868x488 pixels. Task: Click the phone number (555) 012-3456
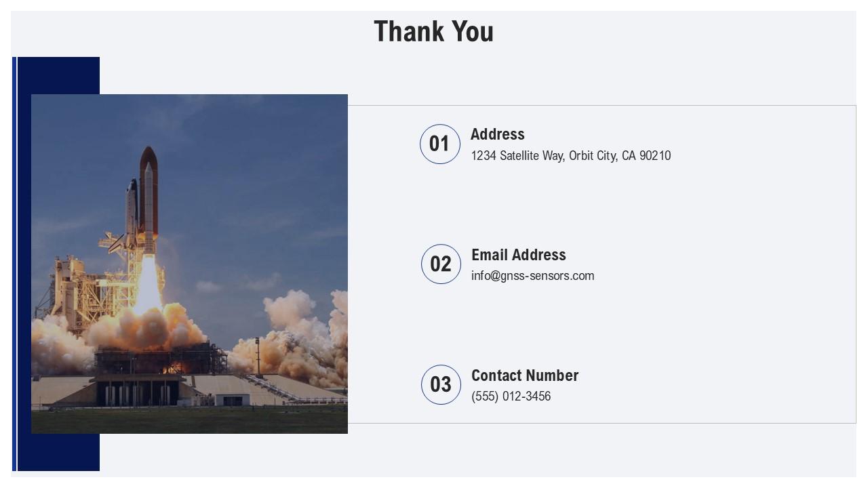[511, 396]
